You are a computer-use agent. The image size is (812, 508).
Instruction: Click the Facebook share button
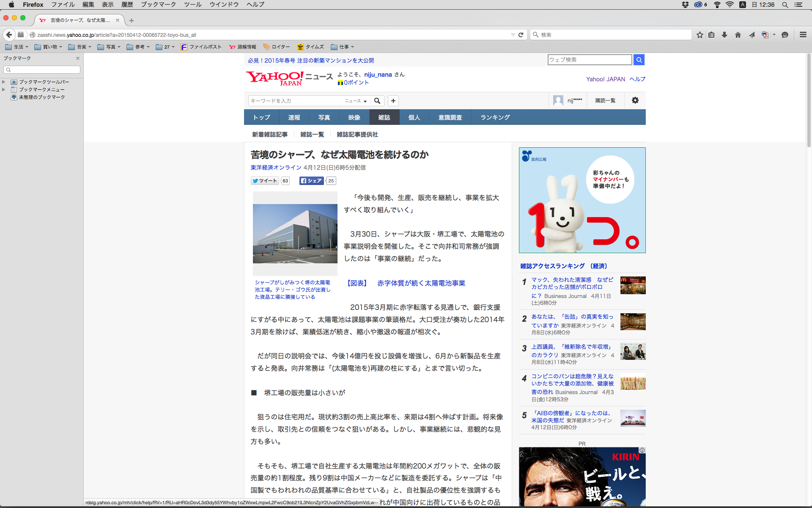pos(312,181)
